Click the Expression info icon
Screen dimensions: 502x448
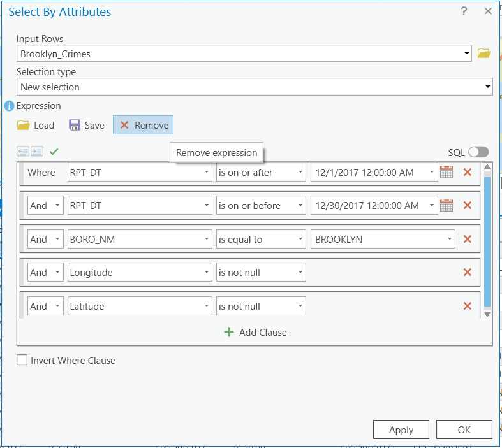click(9, 106)
